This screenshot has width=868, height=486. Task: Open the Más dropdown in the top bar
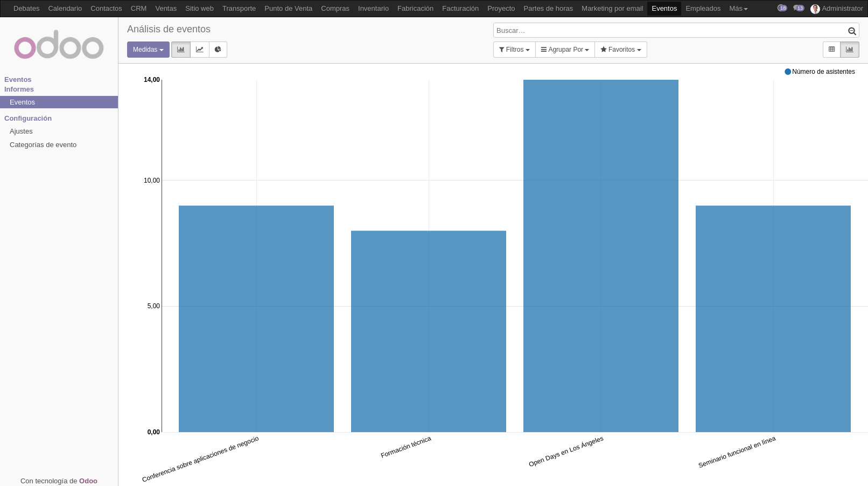pos(738,8)
